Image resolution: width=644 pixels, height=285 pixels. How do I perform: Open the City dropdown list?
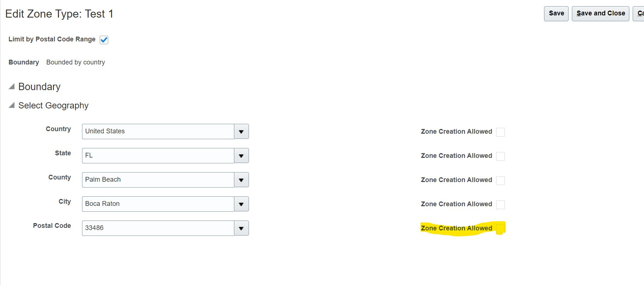point(241,204)
